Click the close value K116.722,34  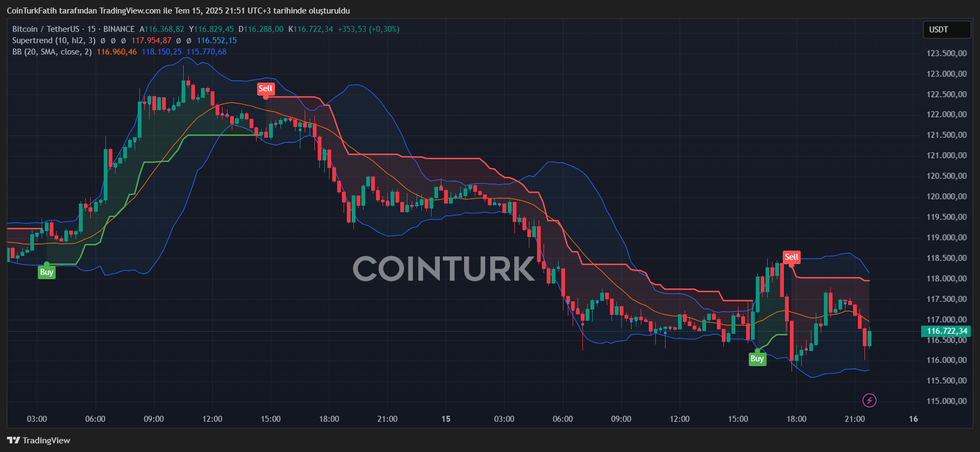(x=311, y=29)
